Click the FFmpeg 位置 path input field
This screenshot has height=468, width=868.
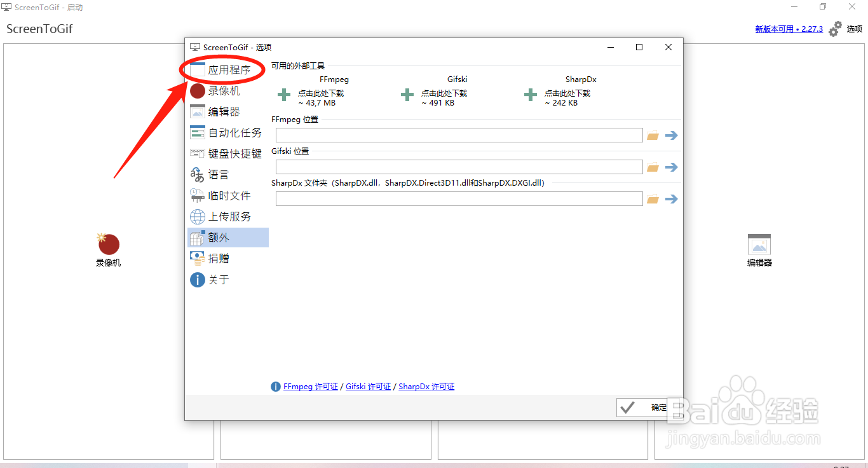tap(459, 135)
